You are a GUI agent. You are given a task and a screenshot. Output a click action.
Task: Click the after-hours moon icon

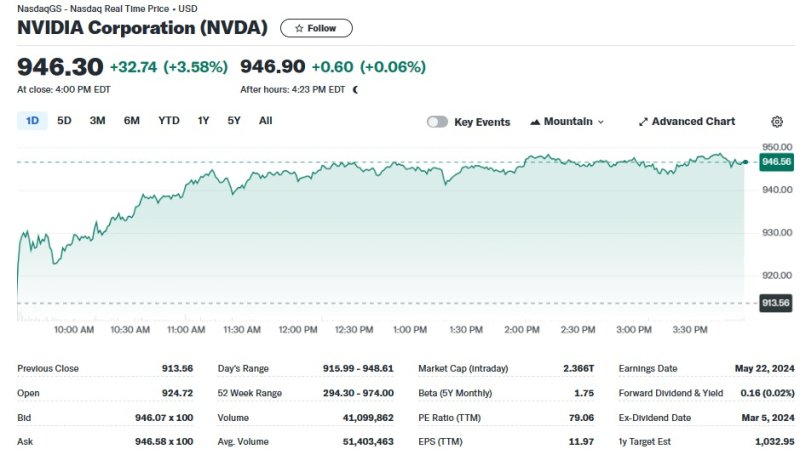(355, 90)
